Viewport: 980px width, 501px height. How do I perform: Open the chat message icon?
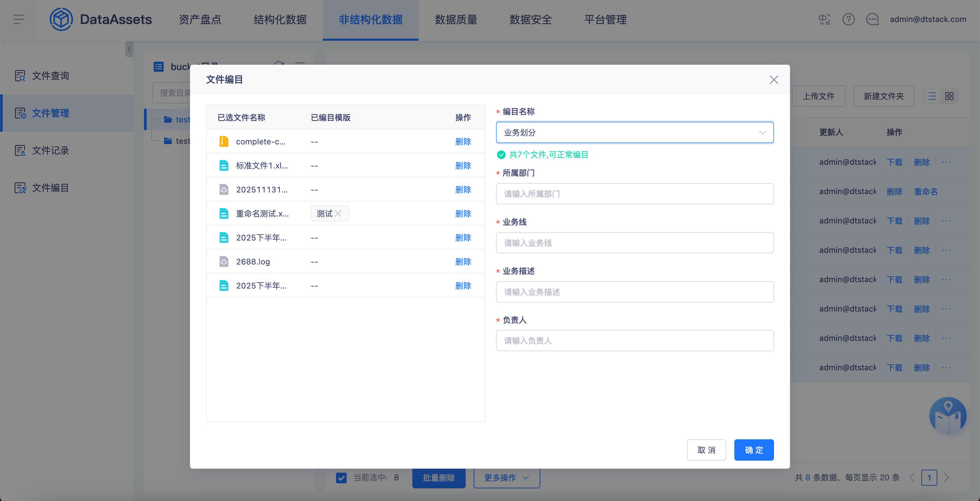coord(872,19)
